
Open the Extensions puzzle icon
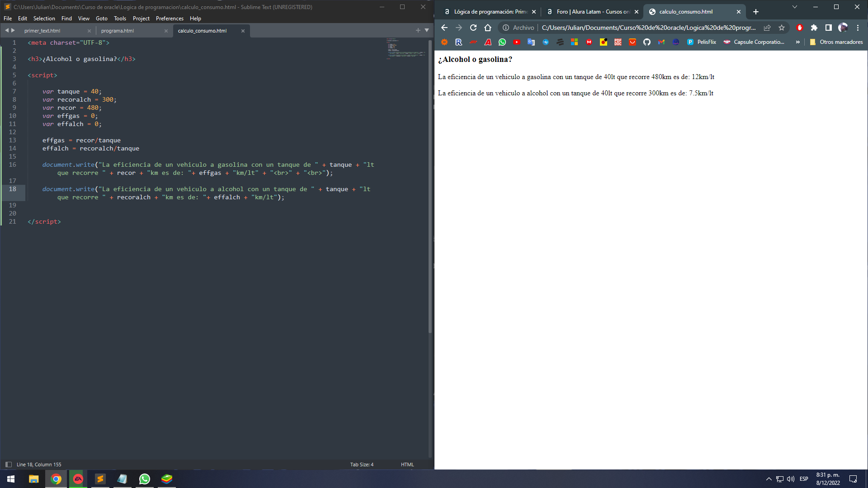814,28
